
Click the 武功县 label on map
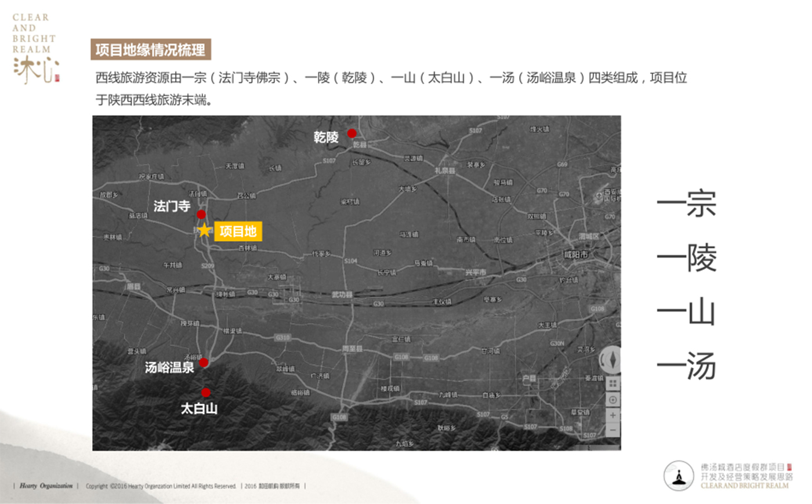click(342, 295)
